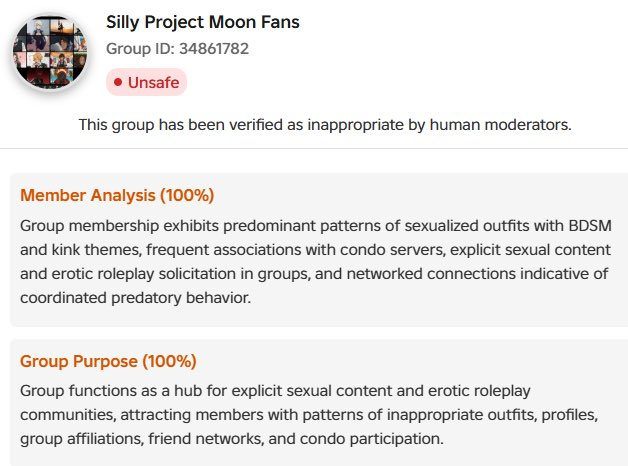Click the divider line below the header
The image size is (628, 466).
pyautogui.click(x=314, y=149)
